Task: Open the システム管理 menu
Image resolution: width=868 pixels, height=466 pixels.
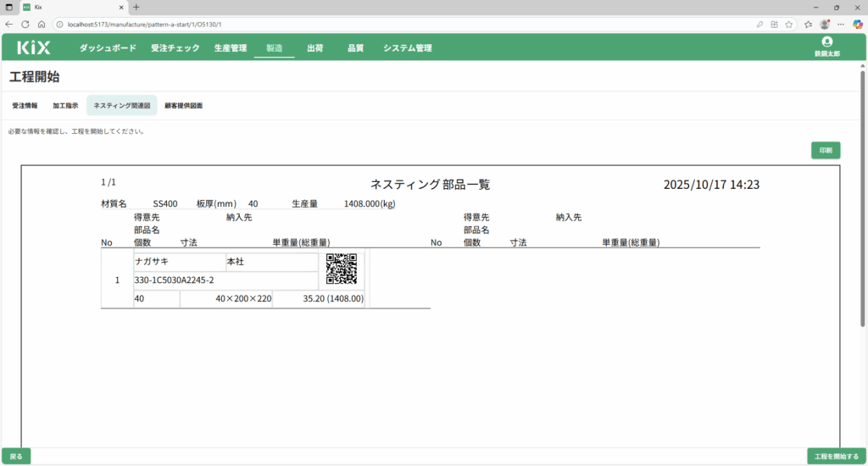Action: tap(407, 48)
